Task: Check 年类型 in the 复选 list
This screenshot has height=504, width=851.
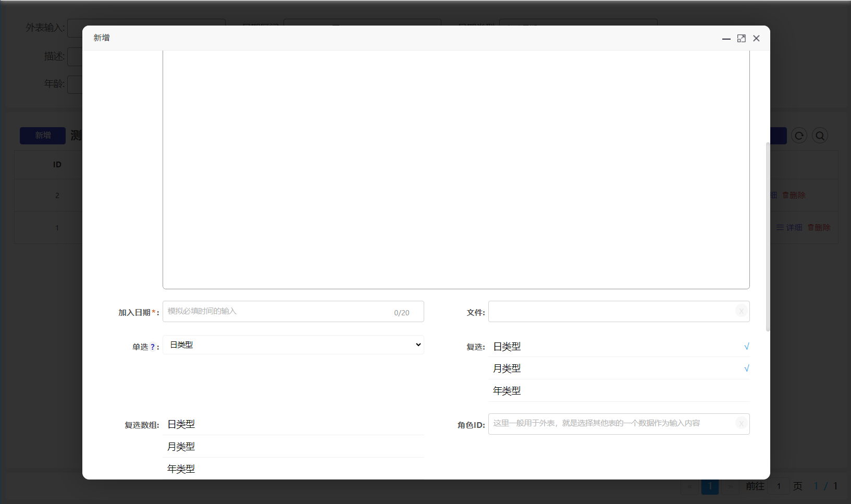Action: pyautogui.click(x=619, y=391)
